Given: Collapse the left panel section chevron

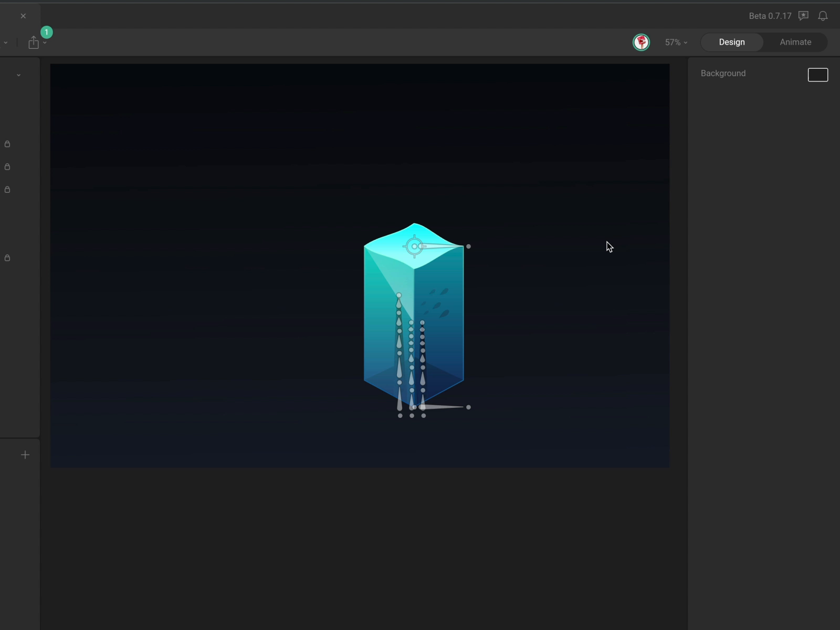Looking at the screenshot, I should coord(18,75).
